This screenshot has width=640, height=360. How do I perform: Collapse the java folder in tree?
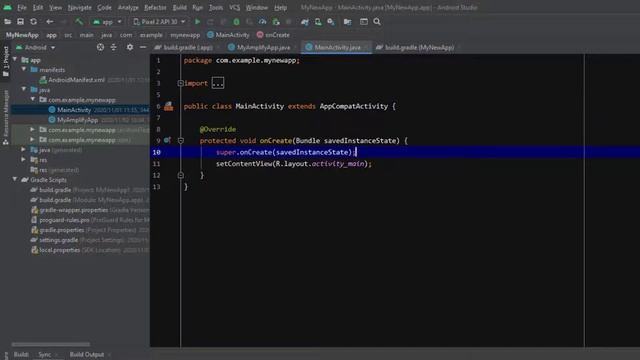tap(24, 89)
